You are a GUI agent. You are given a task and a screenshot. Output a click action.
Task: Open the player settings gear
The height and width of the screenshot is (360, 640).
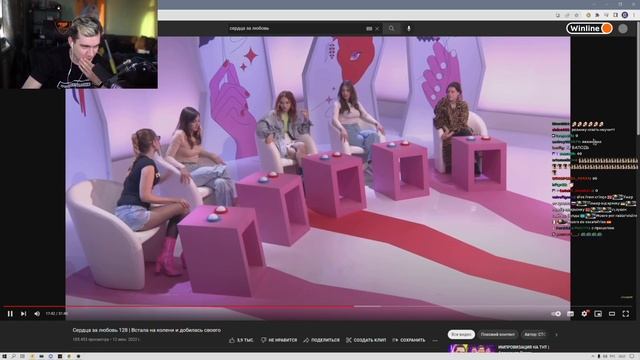click(584, 313)
